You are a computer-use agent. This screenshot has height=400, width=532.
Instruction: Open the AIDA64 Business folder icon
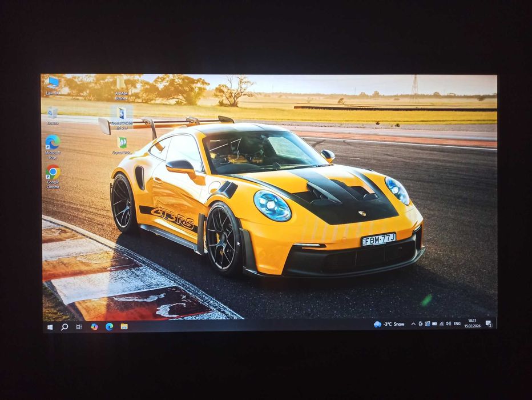(x=121, y=87)
